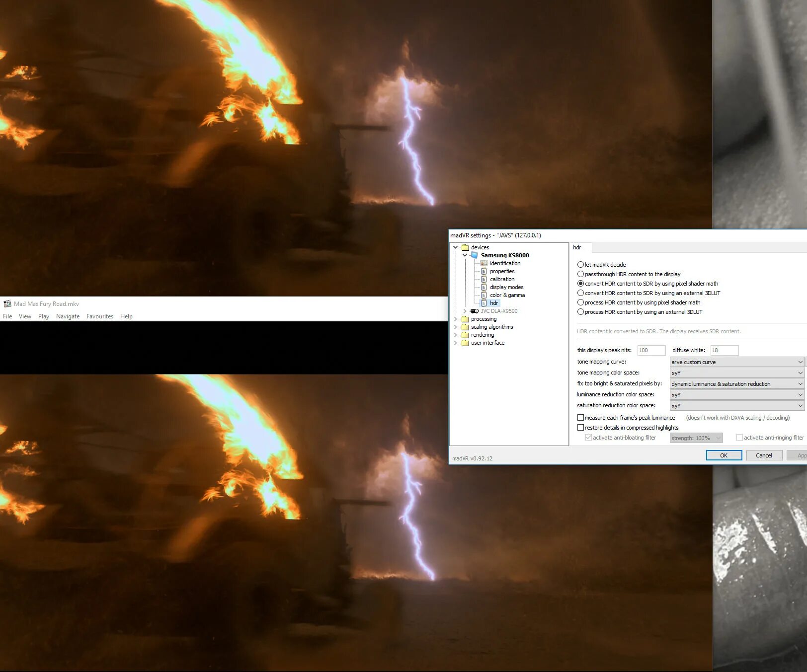Image resolution: width=807 pixels, height=672 pixels.
Task: Click the madVR v0.92.12 version text
Action: pos(472,458)
